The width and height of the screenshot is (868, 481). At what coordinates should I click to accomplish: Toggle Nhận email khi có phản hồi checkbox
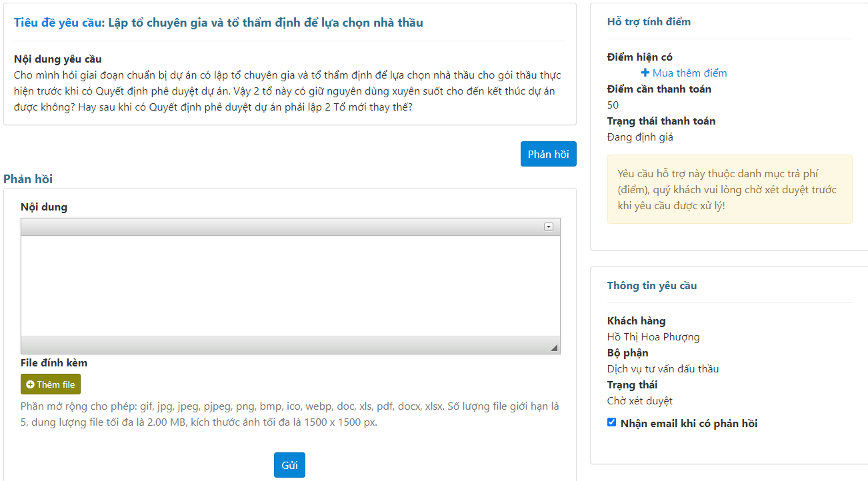(x=612, y=422)
